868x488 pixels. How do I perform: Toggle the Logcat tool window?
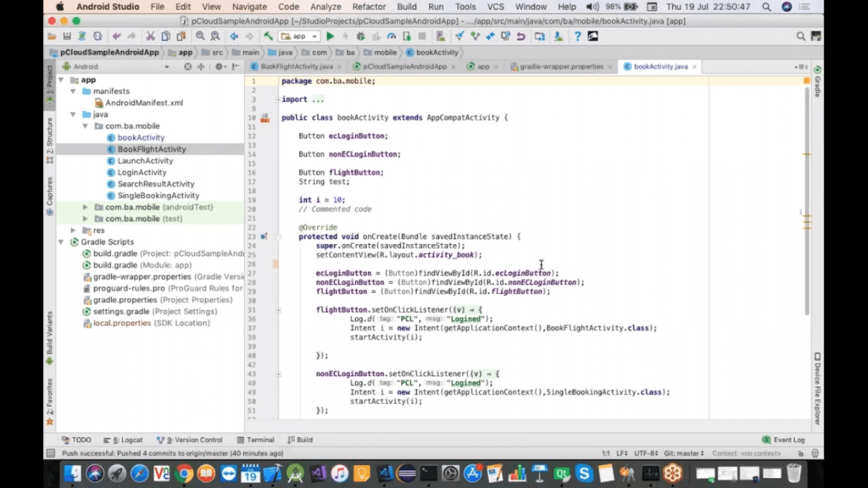tap(125, 440)
